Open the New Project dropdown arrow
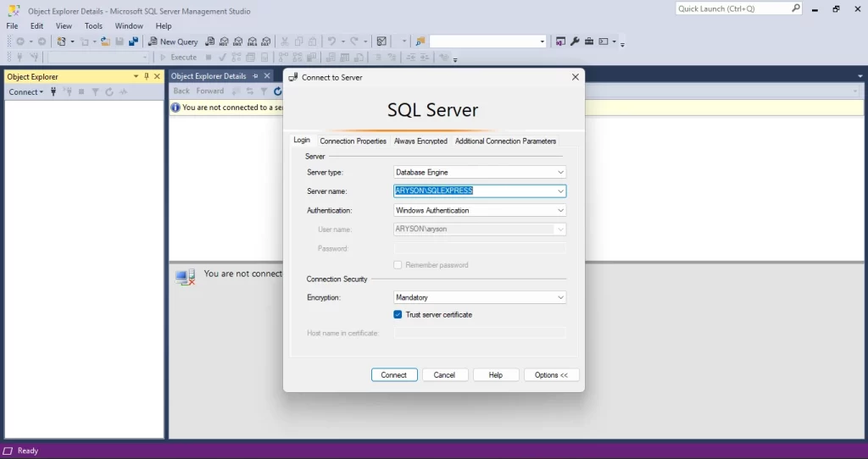Viewport: 868px width, 459px height. coord(72,41)
